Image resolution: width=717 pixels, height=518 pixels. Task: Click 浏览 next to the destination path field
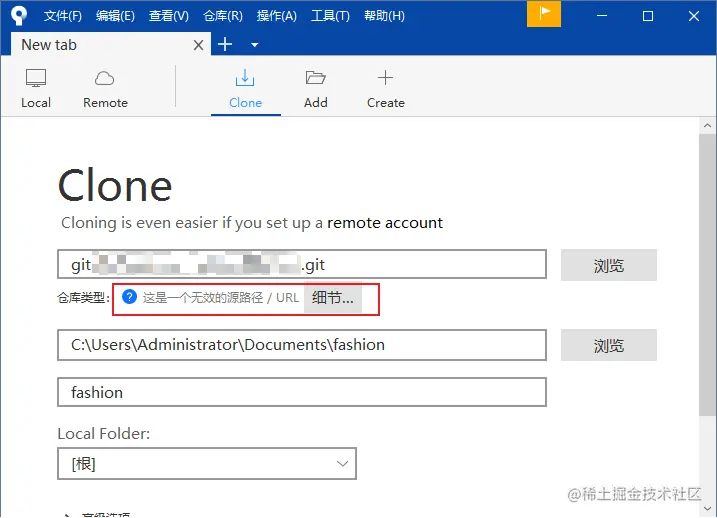tap(609, 345)
